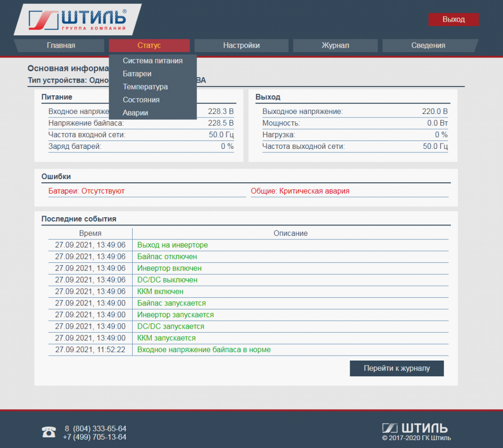Click the Перейти к журналу button
This screenshot has width=503, height=448.
pos(396,368)
